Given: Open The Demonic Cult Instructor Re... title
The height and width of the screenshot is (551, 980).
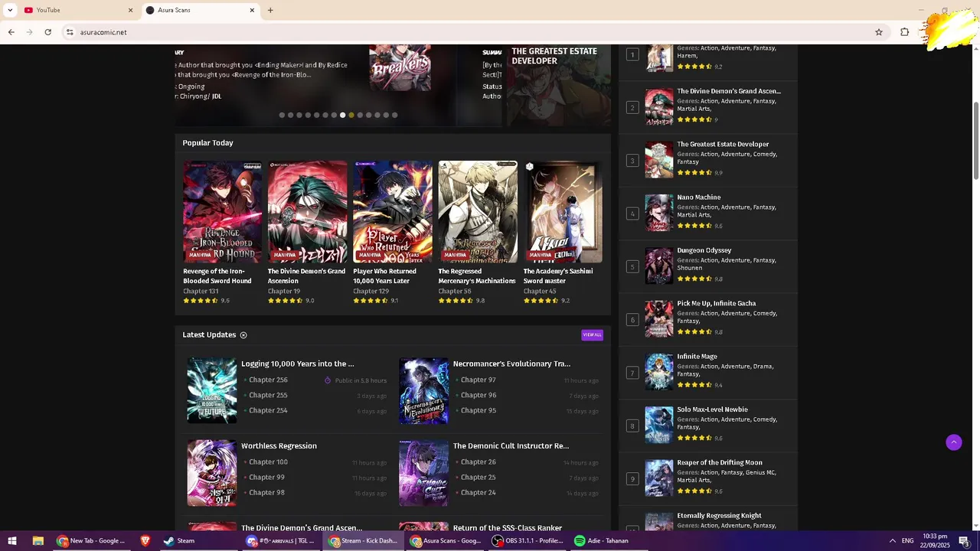Looking at the screenshot, I should [511, 445].
